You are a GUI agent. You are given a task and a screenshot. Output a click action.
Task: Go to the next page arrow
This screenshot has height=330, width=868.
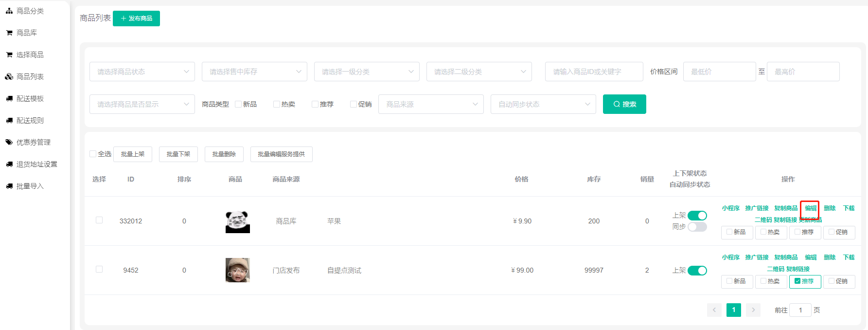tap(753, 310)
